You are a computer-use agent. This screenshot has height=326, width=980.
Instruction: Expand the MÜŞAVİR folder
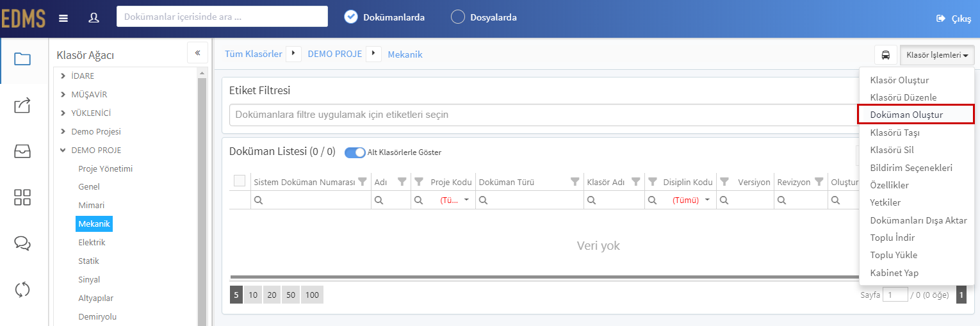click(x=63, y=95)
